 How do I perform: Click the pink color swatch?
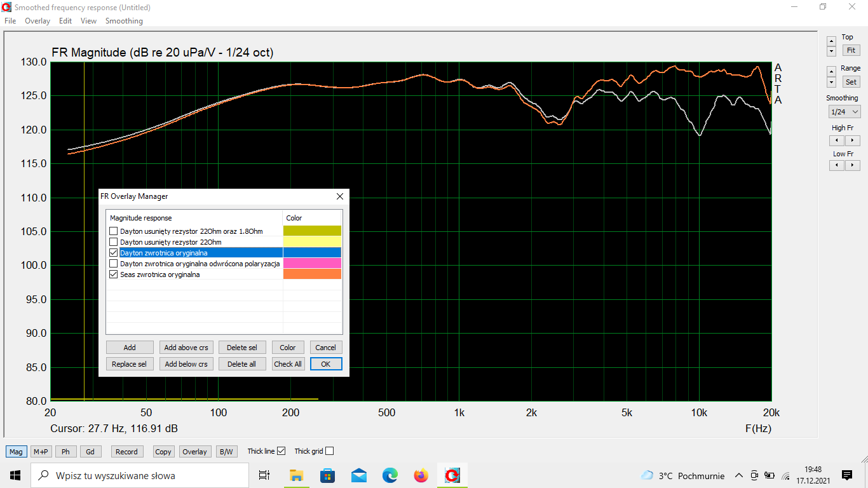coord(312,263)
